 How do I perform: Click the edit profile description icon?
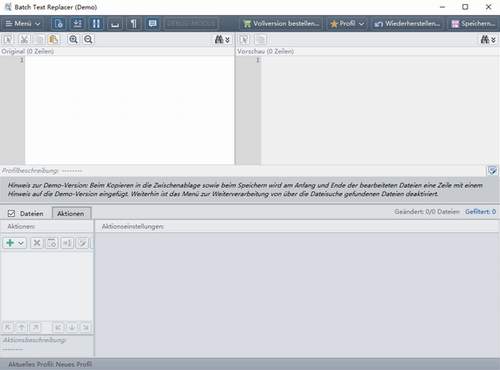[492, 171]
